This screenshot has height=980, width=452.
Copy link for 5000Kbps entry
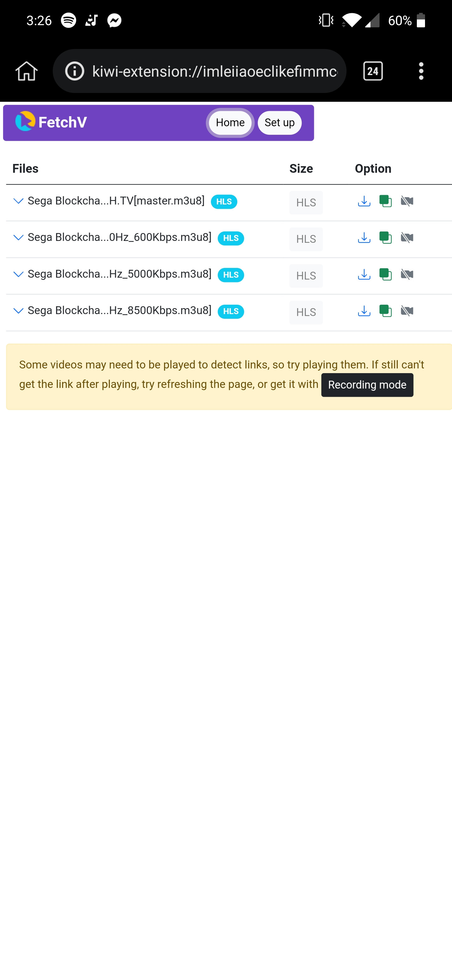(385, 274)
